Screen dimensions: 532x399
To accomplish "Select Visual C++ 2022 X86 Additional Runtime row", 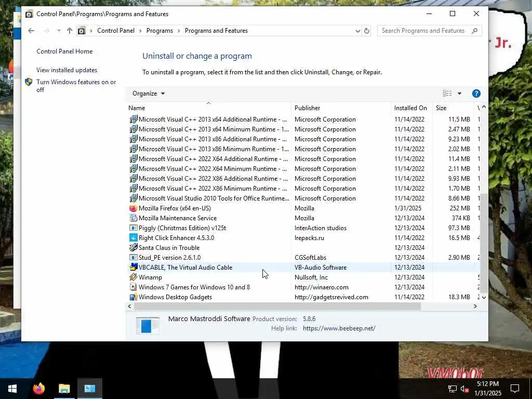I will [303, 179].
